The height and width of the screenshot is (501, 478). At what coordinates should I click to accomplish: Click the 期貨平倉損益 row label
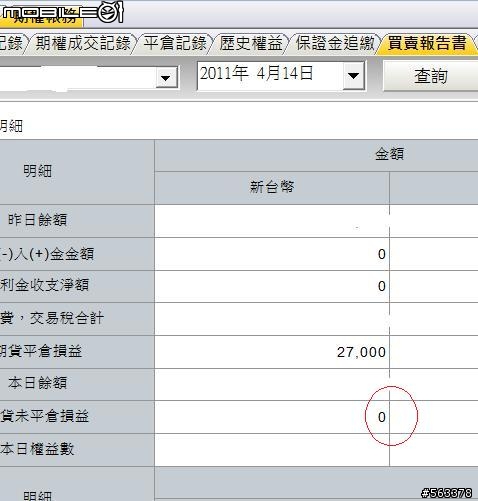pos(41,351)
